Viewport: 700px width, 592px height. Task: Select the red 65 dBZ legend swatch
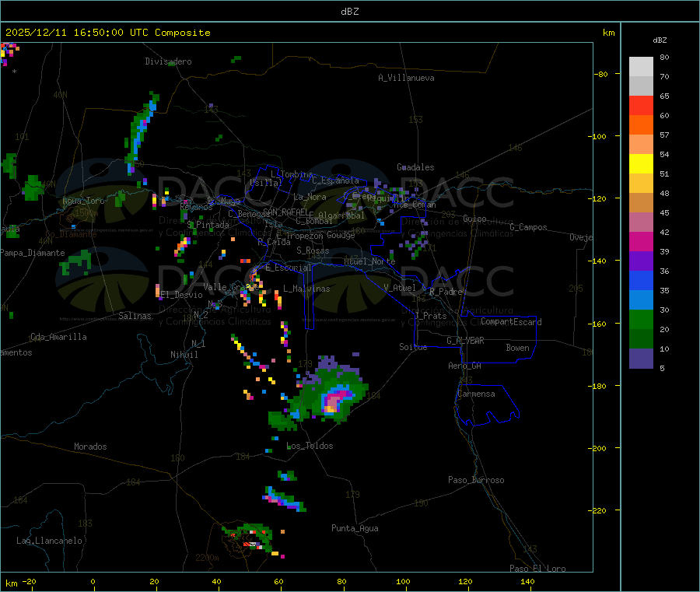641,105
